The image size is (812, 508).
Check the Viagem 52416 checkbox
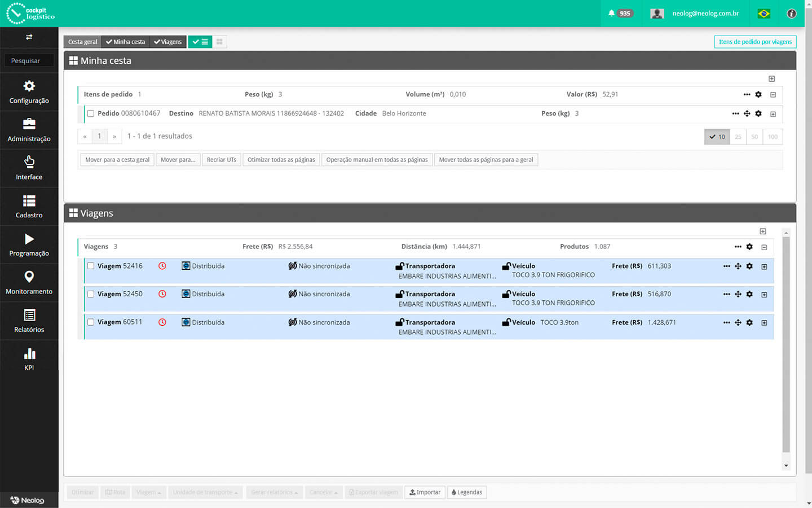point(91,266)
